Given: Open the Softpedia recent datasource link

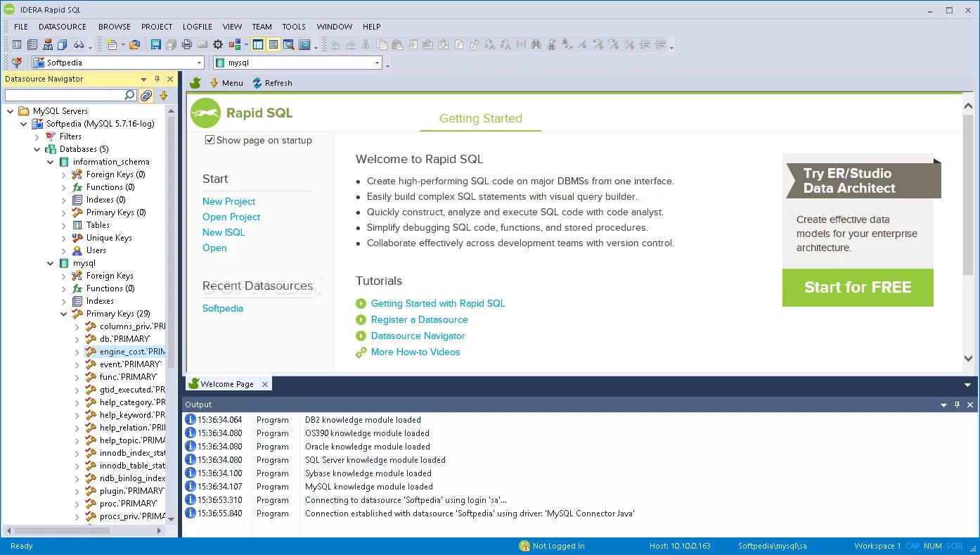Looking at the screenshot, I should coord(223,308).
